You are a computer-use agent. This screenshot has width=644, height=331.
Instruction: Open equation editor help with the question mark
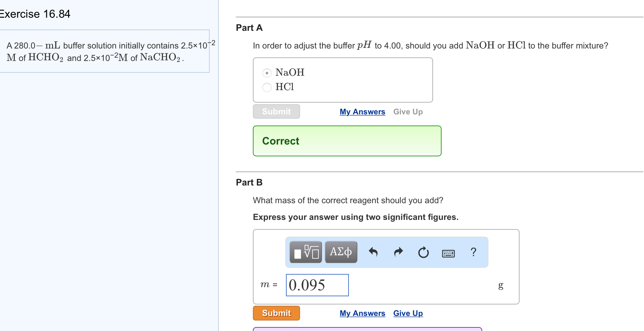click(473, 252)
